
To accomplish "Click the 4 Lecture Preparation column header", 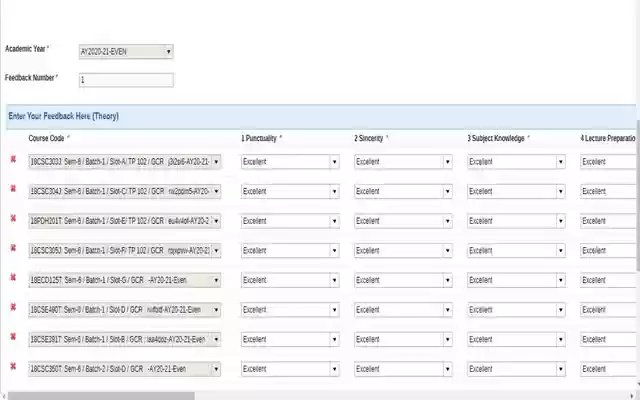I will pos(608,138).
